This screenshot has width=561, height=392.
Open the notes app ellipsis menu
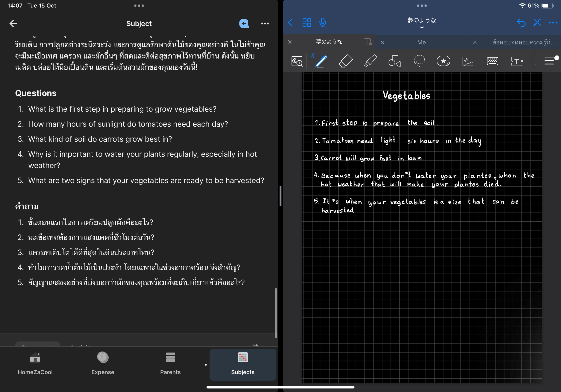click(553, 23)
